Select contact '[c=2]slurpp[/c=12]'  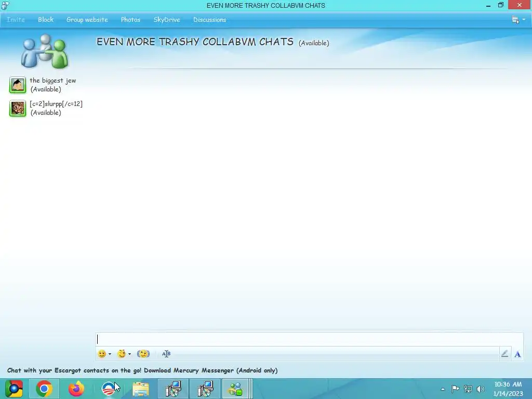[56, 108]
